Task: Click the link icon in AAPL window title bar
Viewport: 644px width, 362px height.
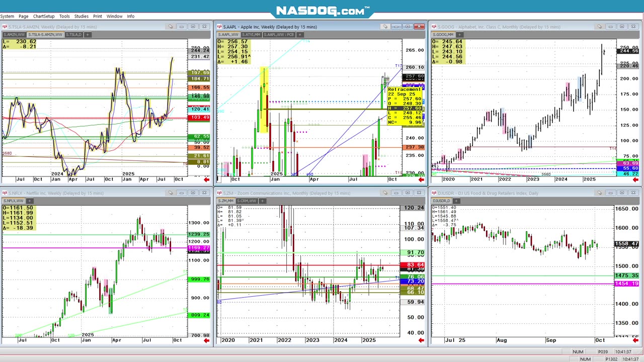Action: (x=385, y=27)
